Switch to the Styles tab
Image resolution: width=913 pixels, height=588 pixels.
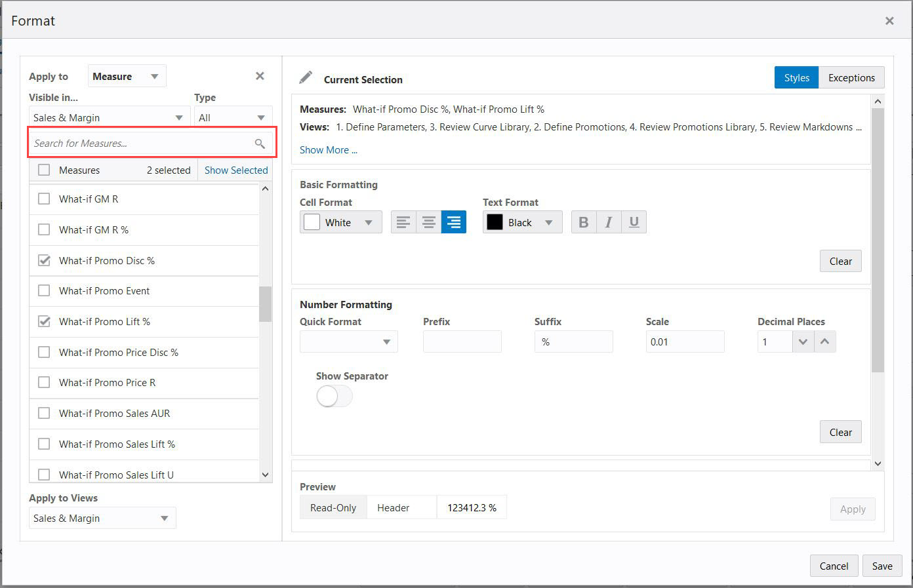(796, 77)
